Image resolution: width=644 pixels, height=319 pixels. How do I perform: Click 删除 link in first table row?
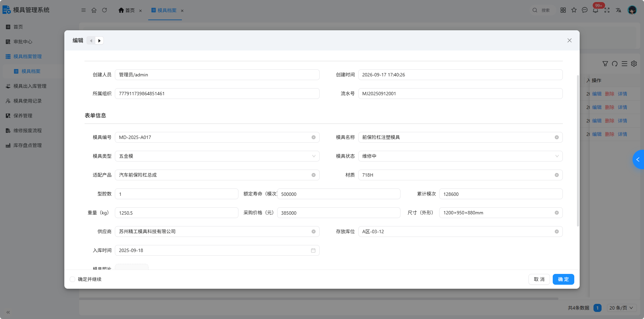[610, 94]
